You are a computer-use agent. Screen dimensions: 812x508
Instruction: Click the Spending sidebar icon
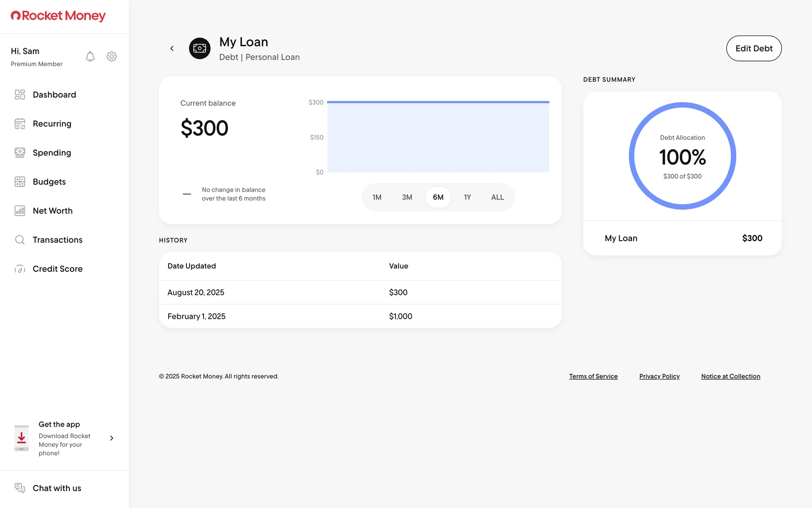click(20, 152)
